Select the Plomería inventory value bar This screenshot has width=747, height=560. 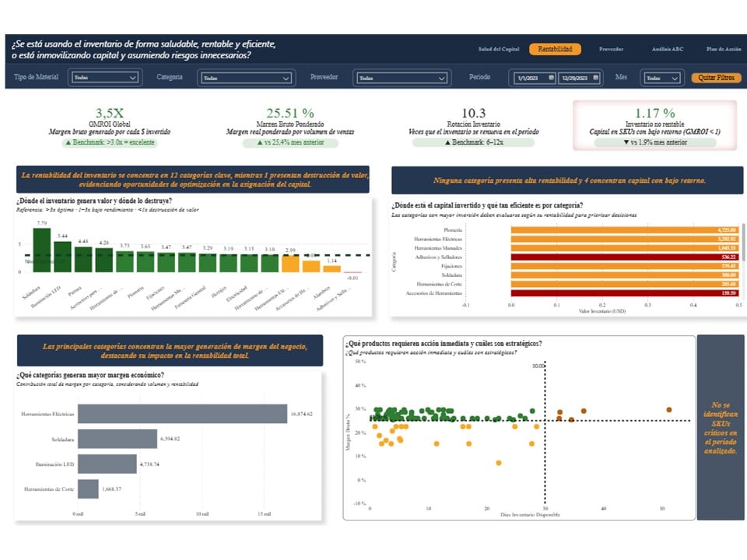625,230
